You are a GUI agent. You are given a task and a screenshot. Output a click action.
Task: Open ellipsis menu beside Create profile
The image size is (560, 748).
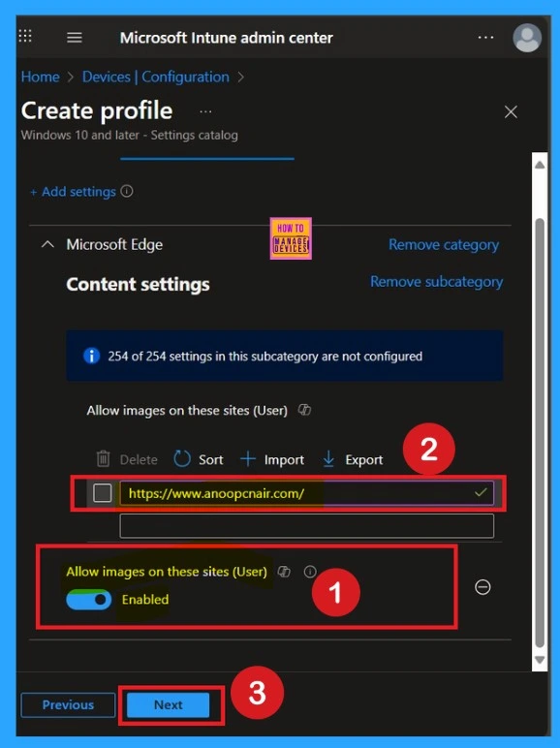coord(205,111)
